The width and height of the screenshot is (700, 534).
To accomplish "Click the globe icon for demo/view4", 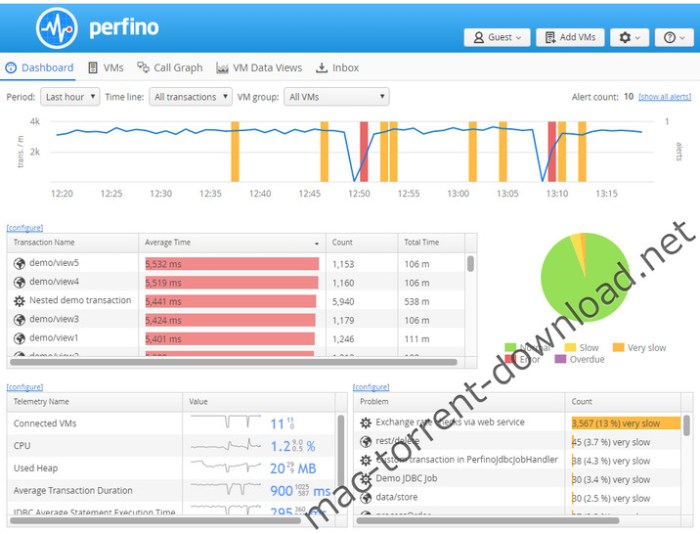I will (19, 283).
